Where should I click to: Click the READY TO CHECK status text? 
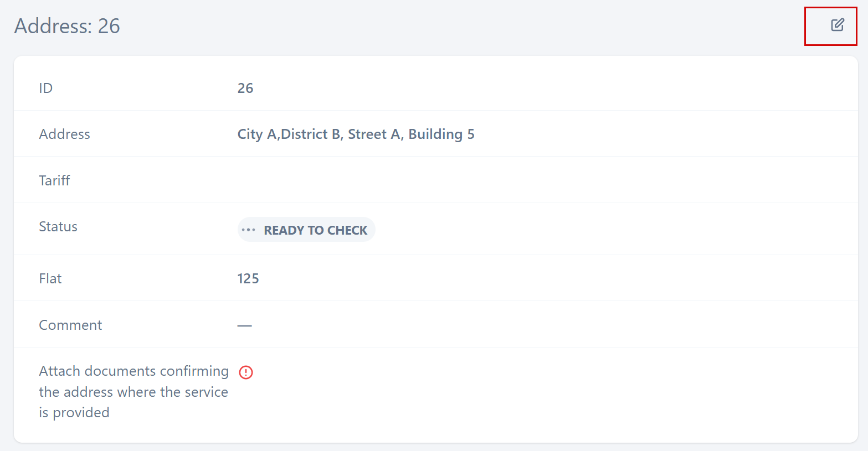point(315,230)
